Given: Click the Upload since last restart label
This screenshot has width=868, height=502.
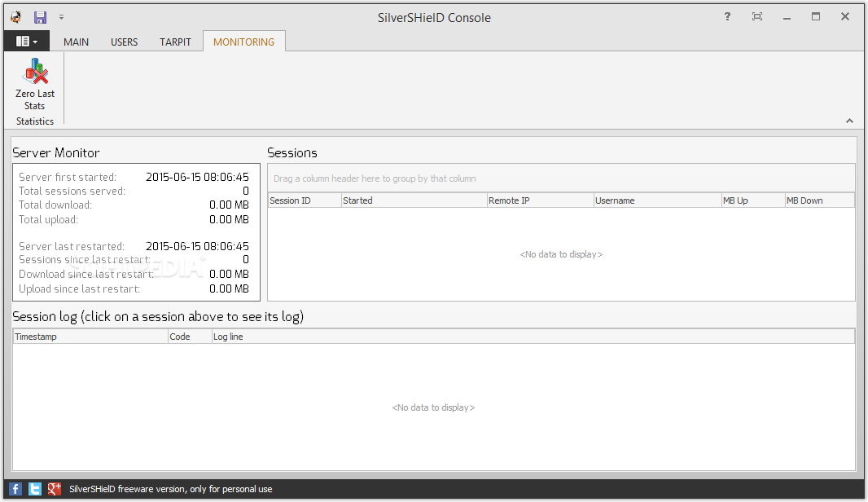Looking at the screenshot, I should pos(79,288).
